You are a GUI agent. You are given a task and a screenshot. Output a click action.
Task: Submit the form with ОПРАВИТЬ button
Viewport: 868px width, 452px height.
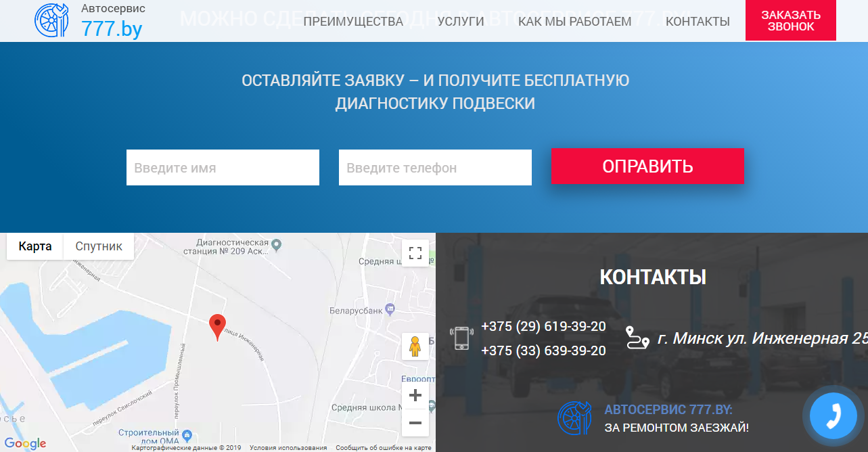point(647,166)
